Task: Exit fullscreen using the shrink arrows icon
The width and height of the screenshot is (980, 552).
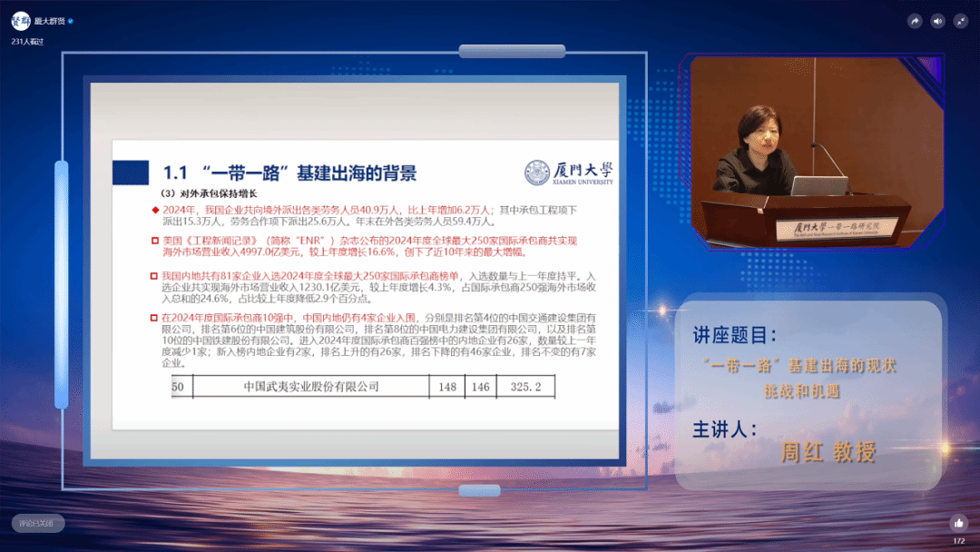Action: pyautogui.click(x=960, y=21)
